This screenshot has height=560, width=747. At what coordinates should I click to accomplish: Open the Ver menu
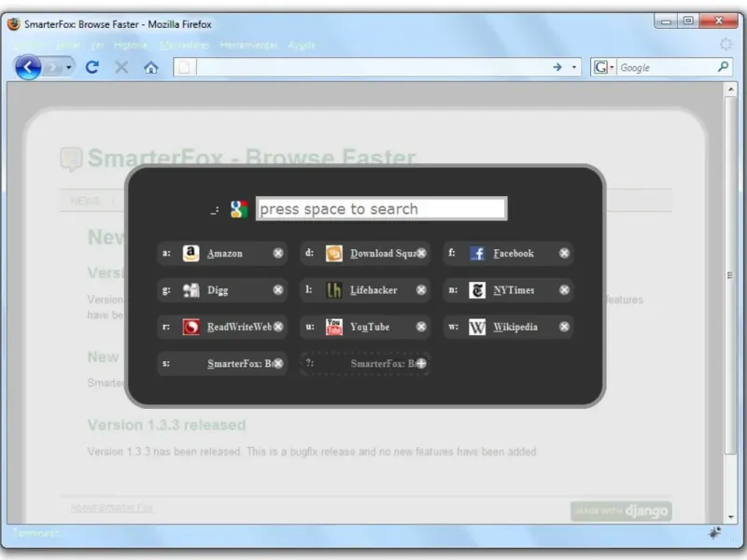[x=97, y=45]
